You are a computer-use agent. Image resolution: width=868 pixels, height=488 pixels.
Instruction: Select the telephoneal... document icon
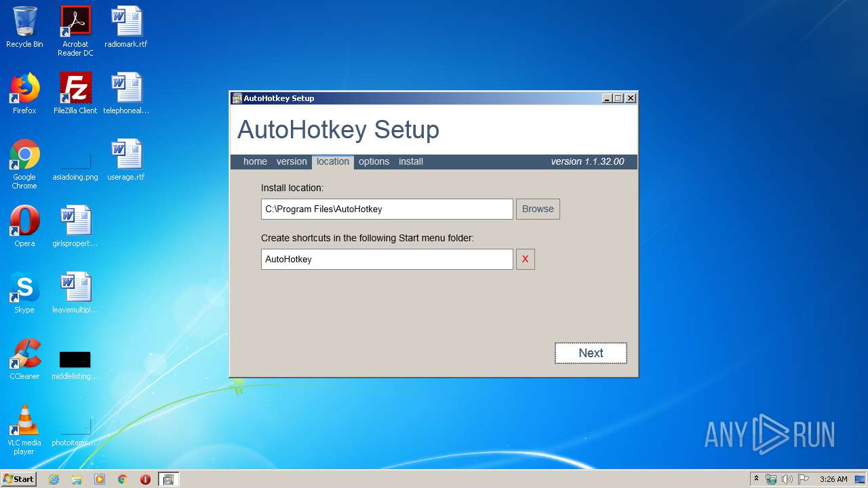coord(126,94)
